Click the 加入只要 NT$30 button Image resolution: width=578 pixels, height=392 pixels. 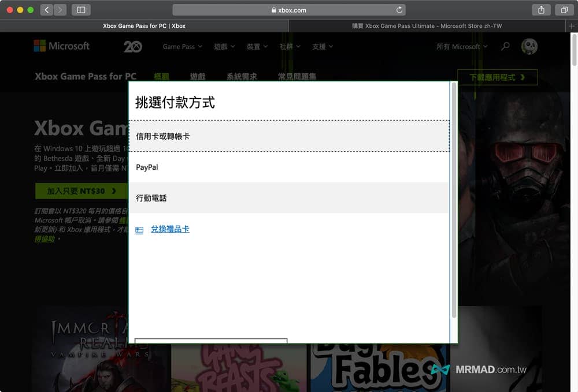click(x=81, y=191)
